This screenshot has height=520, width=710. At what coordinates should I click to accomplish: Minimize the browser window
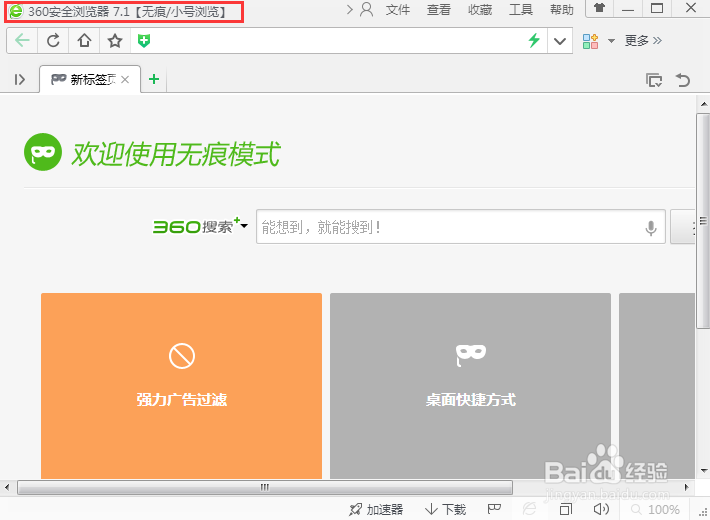click(x=628, y=9)
